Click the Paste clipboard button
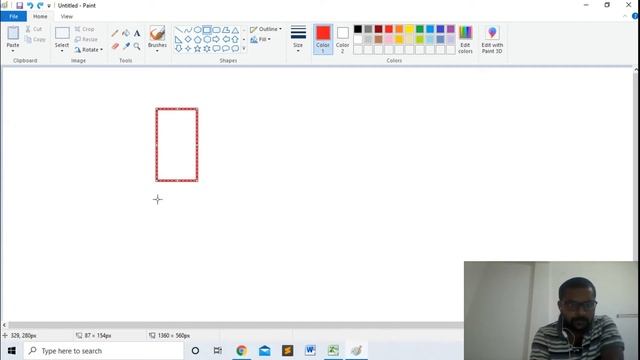 click(x=13, y=34)
